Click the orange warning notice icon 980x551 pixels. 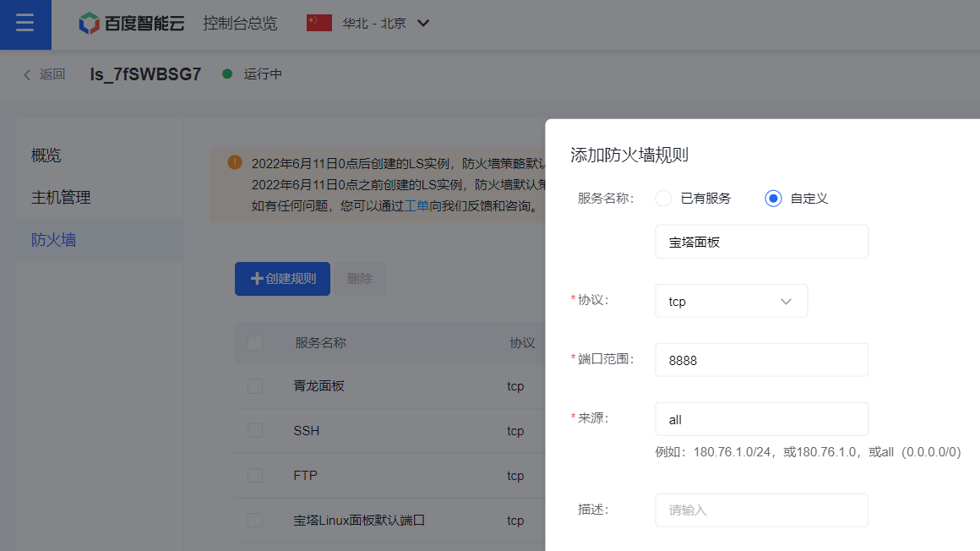(x=234, y=162)
